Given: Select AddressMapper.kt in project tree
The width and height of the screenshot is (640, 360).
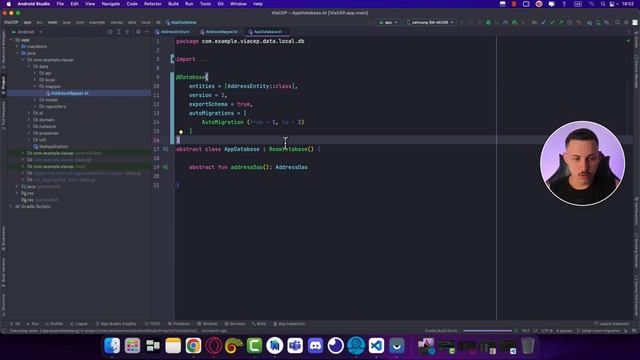Looking at the screenshot, I should 69,93.
